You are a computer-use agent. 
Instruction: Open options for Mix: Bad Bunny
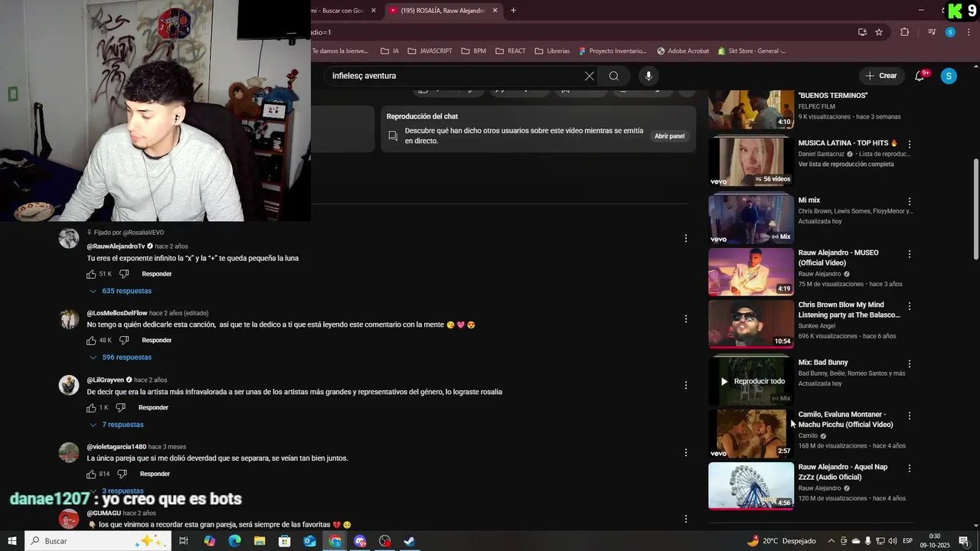(x=910, y=364)
